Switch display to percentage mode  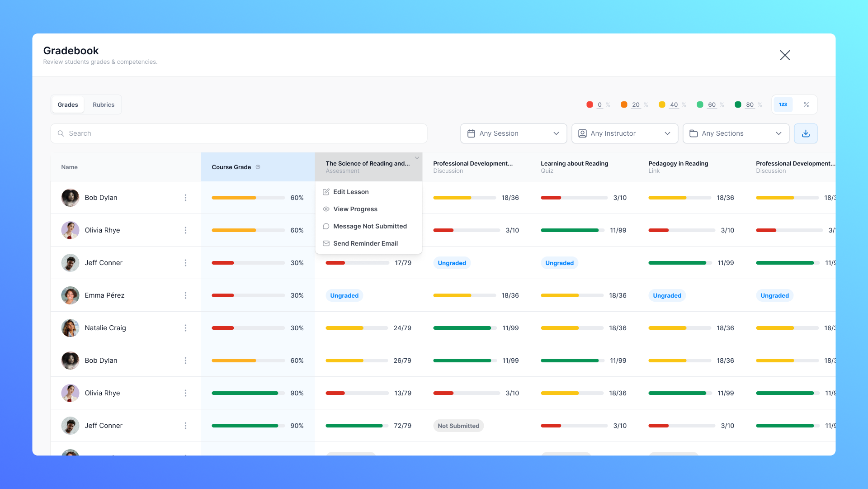click(x=806, y=104)
